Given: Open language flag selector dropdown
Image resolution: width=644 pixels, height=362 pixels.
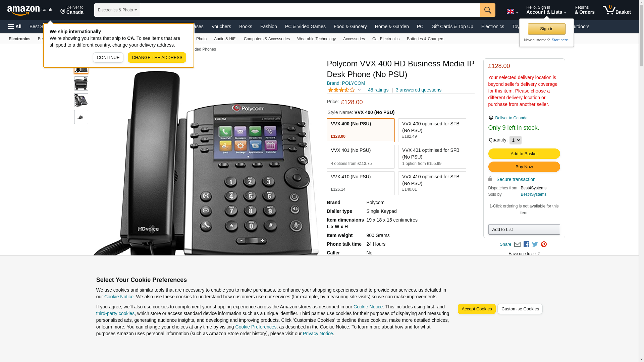Looking at the screenshot, I should [x=513, y=11].
